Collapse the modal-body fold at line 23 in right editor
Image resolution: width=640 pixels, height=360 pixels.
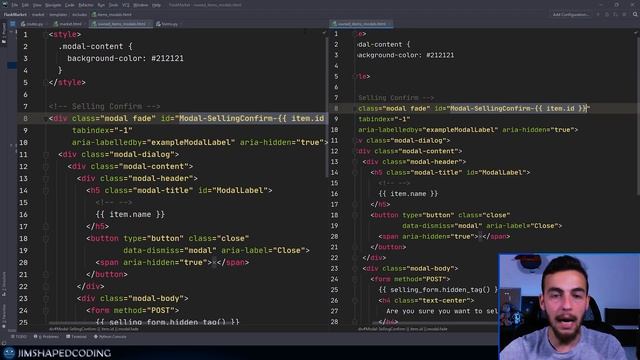(355, 269)
